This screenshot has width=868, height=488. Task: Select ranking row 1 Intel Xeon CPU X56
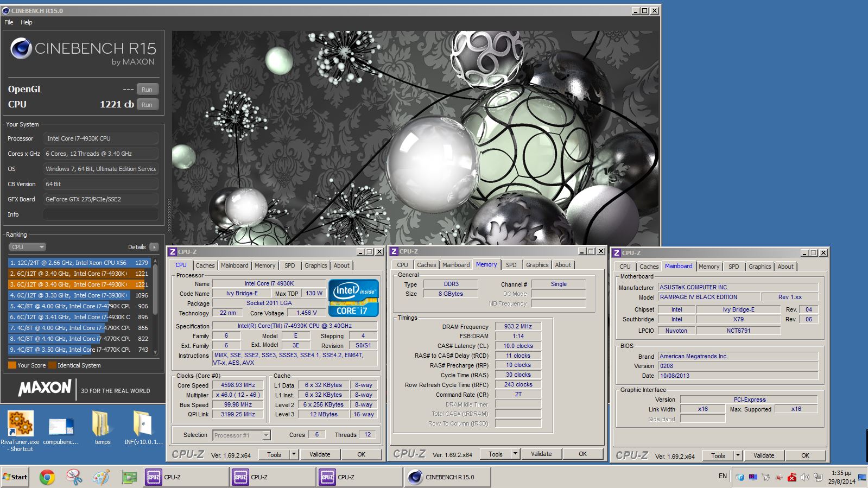pos(79,263)
